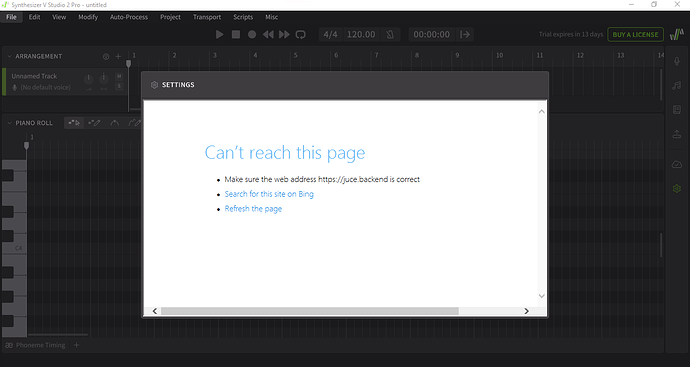Start playback with the Play button
This screenshot has height=367, width=690.
[x=219, y=34]
